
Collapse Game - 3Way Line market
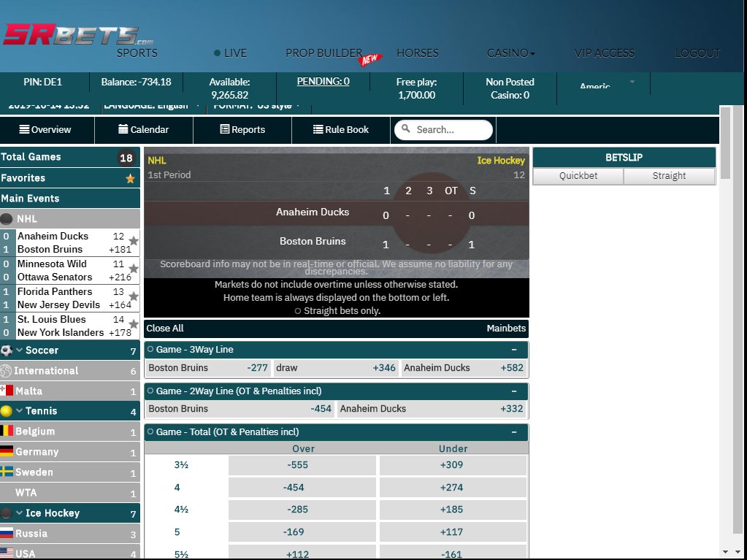[x=514, y=350]
